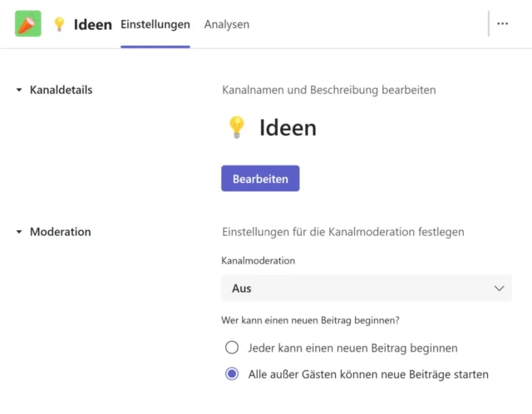Click the Ideen title in the header
532x414 pixels.
[x=92, y=24]
